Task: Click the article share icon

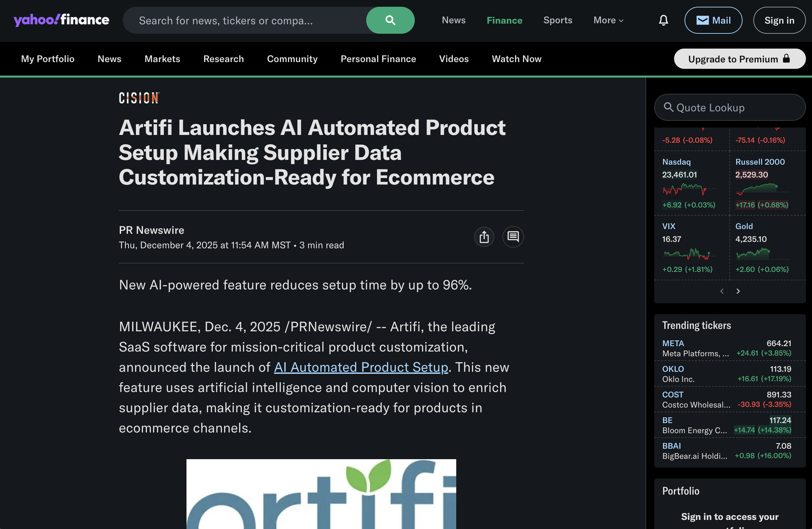Action: tap(484, 236)
